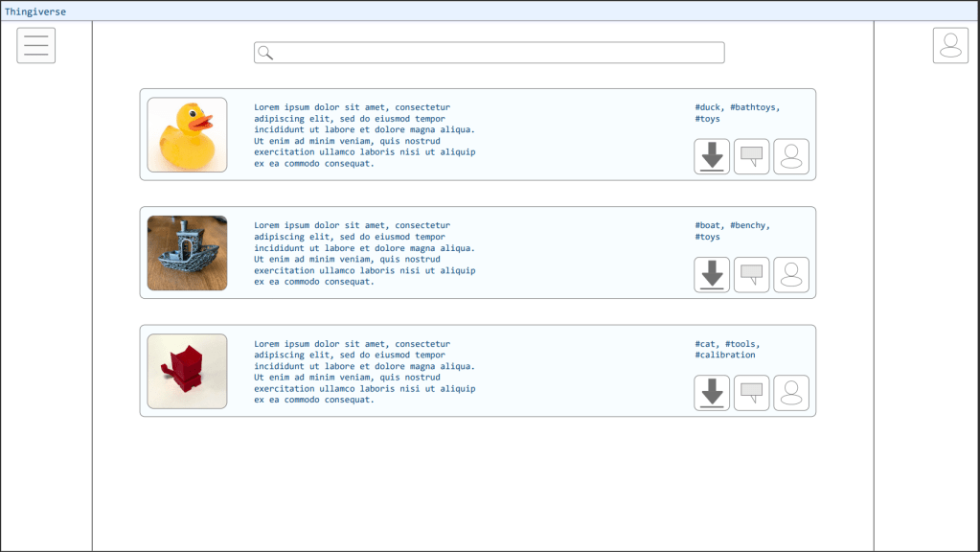The height and width of the screenshot is (552, 980).
Task: View the author profile of the cat listing
Action: click(791, 393)
